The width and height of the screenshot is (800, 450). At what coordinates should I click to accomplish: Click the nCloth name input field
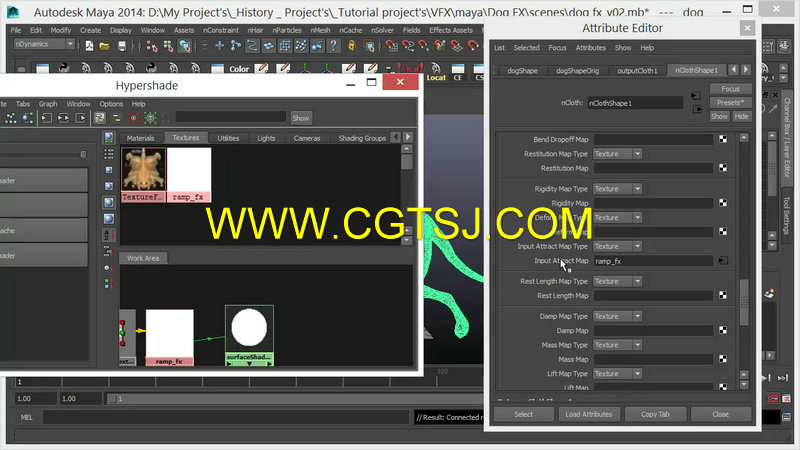tap(635, 103)
